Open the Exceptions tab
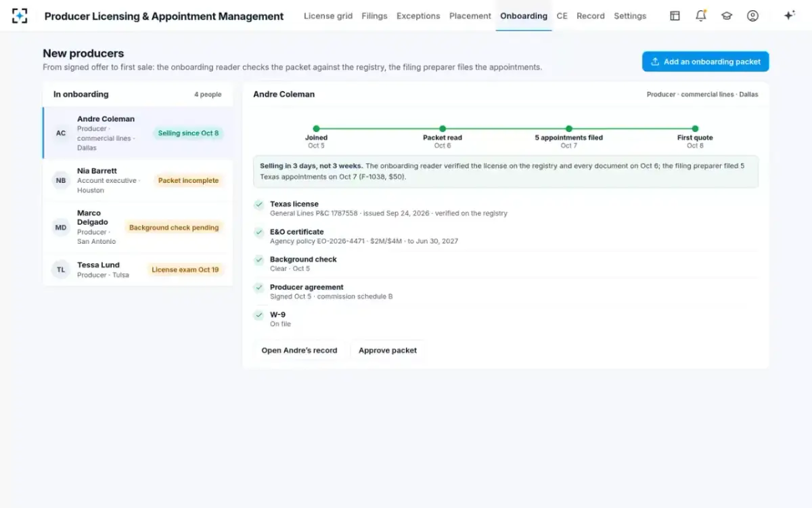 click(418, 16)
